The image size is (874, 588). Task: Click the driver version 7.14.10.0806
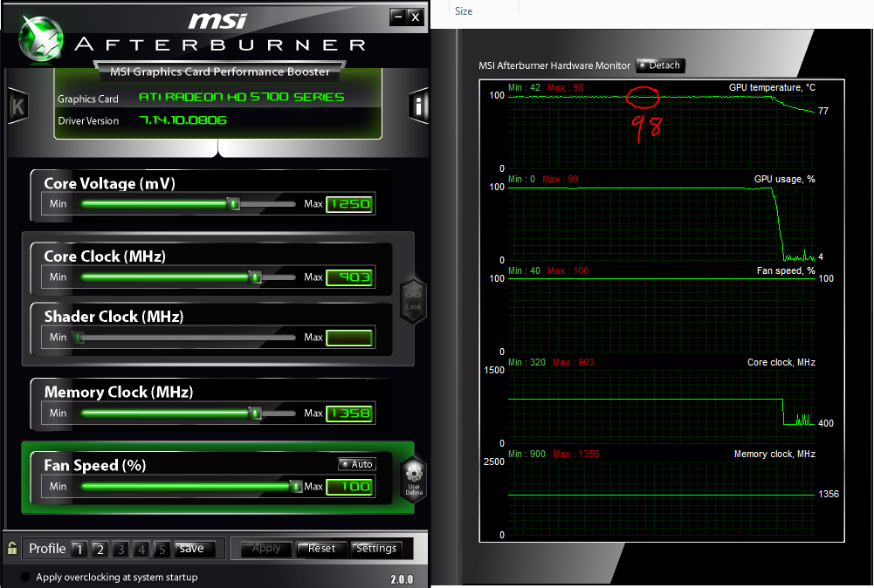(x=182, y=120)
